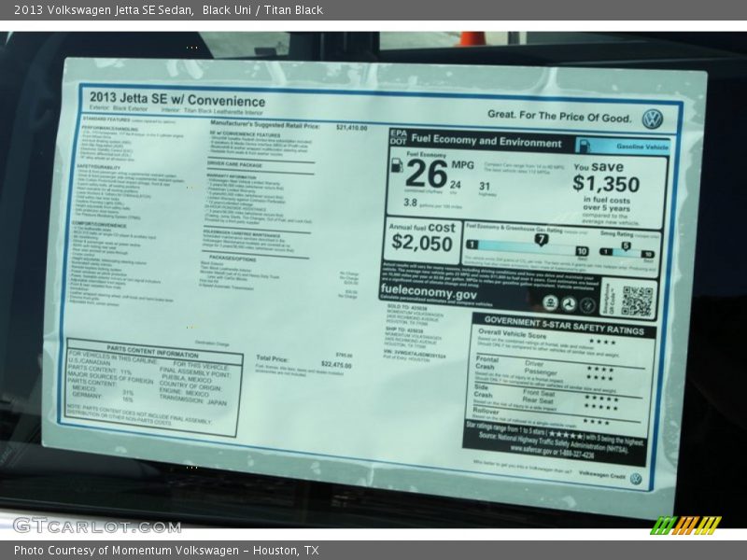Image resolution: width=747 pixels, height=560 pixels.
Task: Click the Total Price $22,475.00 amount
Action: click(336, 365)
